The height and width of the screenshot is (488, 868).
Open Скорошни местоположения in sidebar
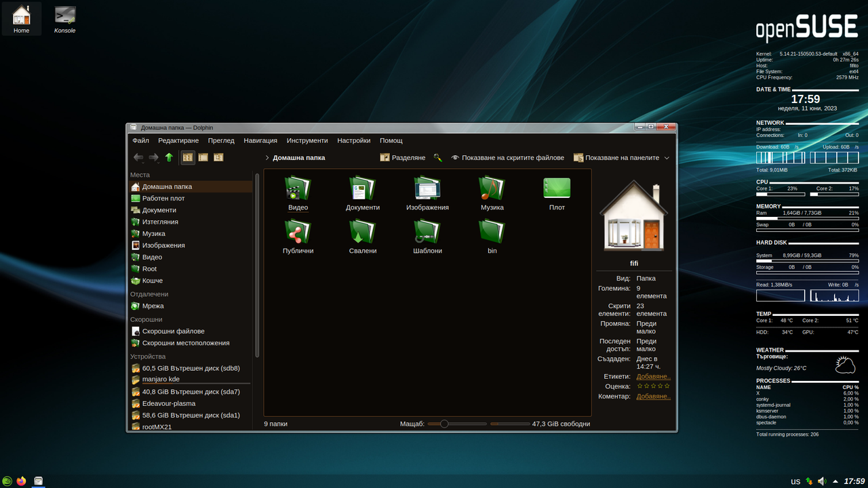[x=191, y=343]
